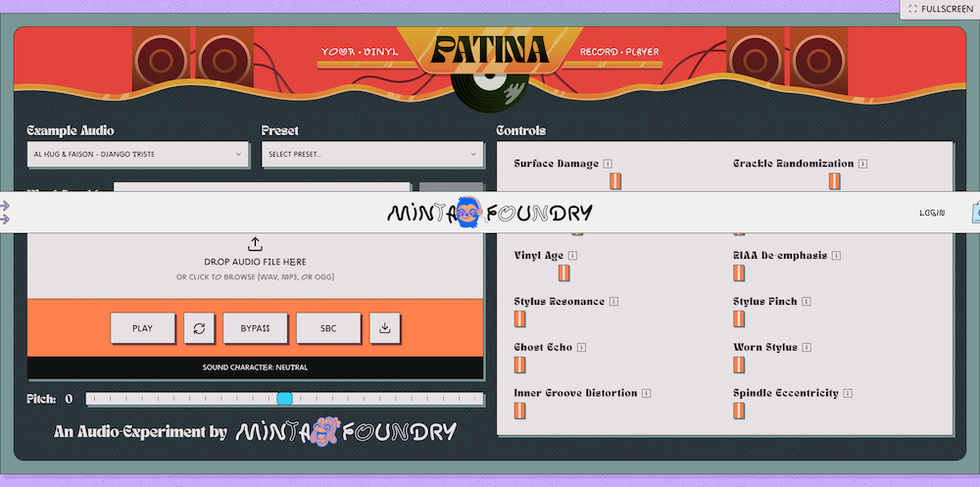Show info for Crackle Randomization

point(862,164)
